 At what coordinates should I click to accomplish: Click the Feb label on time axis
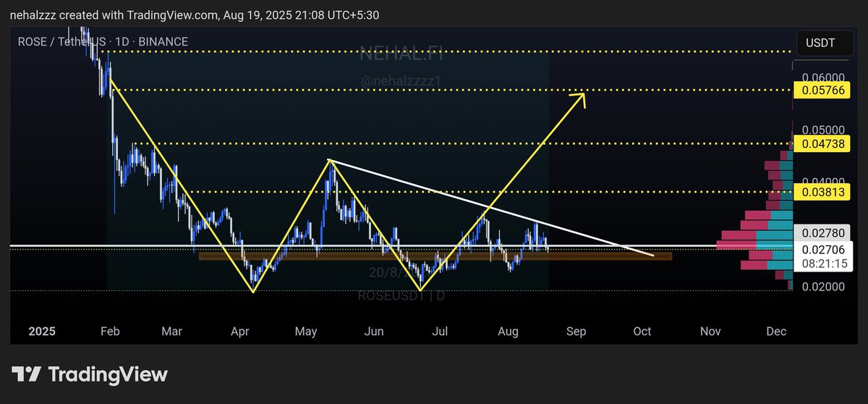click(x=110, y=332)
